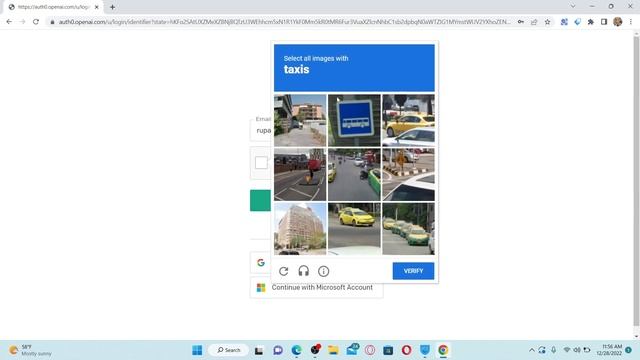Select row of yellow-green taxis image
Image resolution: width=640 pixels, height=360 pixels.
(x=408, y=229)
